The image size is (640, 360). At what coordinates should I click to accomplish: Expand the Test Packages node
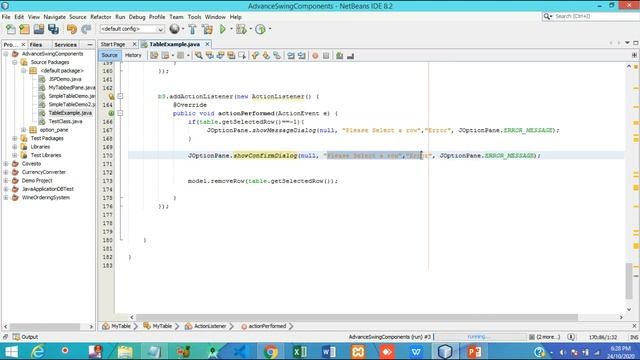(15, 138)
